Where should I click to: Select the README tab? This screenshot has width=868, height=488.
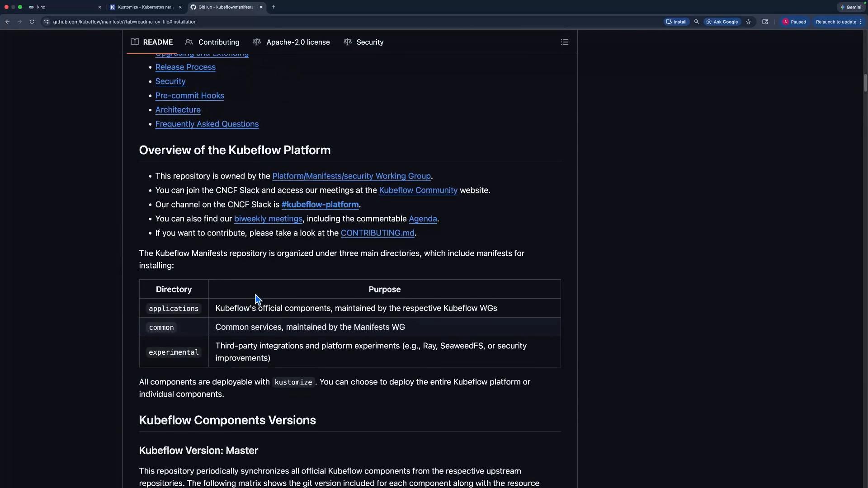(152, 42)
